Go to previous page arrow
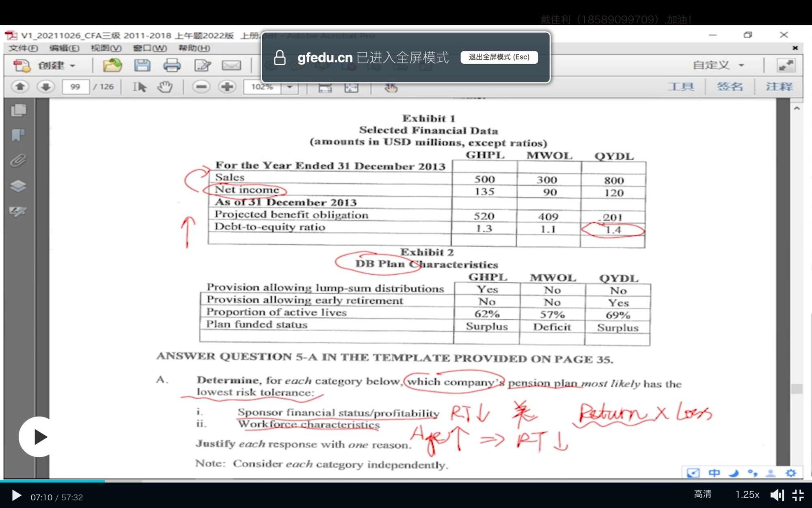Screen dimensions: 812x508 tap(20, 87)
